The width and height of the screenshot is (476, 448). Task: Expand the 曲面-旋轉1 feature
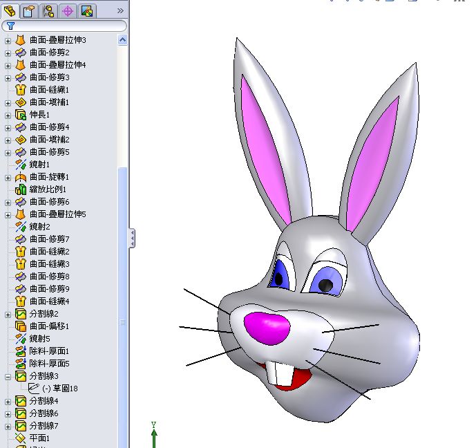pyautogui.click(x=8, y=178)
